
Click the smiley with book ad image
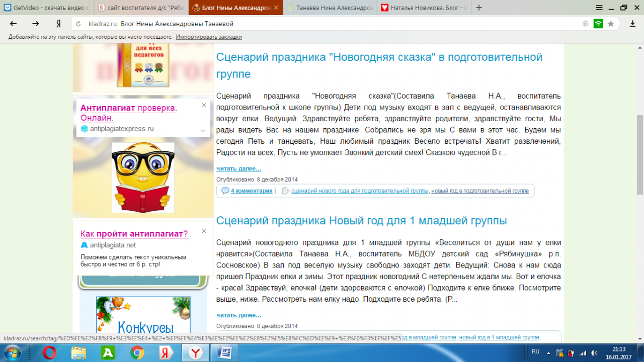coord(143,177)
